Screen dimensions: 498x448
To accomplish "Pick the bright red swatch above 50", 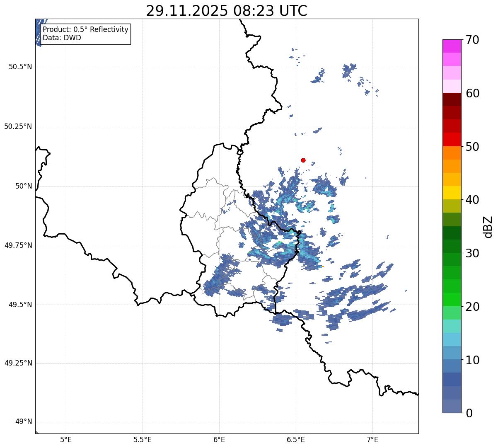I will pos(452,139).
